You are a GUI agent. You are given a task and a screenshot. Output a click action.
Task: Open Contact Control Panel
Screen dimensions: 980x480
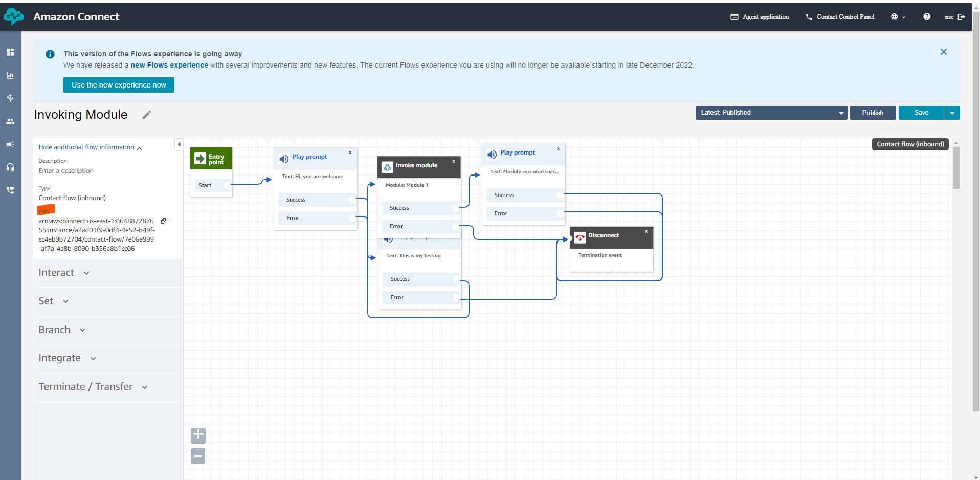click(x=840, y=17)
